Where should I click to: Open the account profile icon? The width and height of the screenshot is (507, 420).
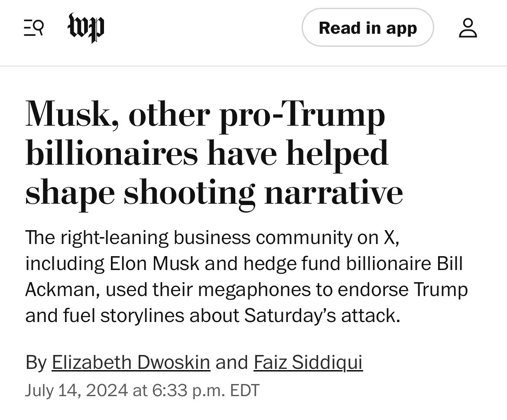(468, 28)
